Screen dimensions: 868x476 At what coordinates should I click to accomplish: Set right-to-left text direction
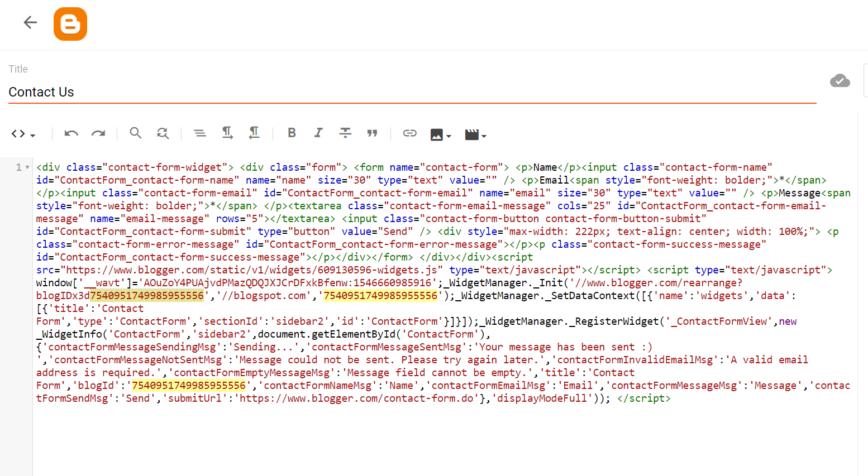[254, 133]
